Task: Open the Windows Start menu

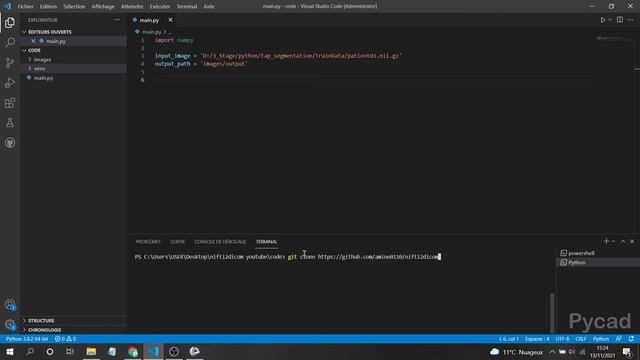Action: (x=10, y=351)
